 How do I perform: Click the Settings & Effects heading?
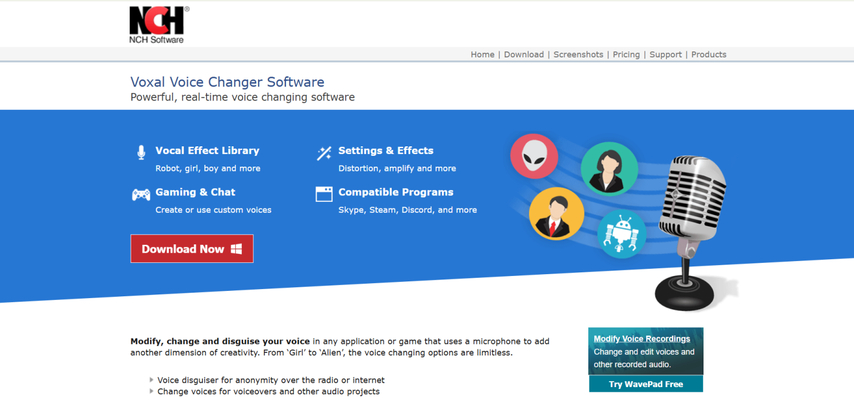[386, 151]
